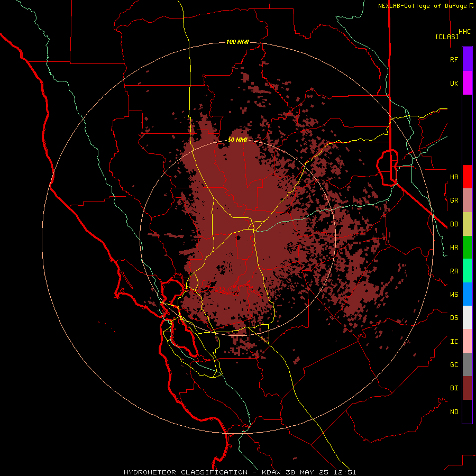Choose the WS blue legend swatch
This screenshot has height=476, width=476.
[467, 294]
